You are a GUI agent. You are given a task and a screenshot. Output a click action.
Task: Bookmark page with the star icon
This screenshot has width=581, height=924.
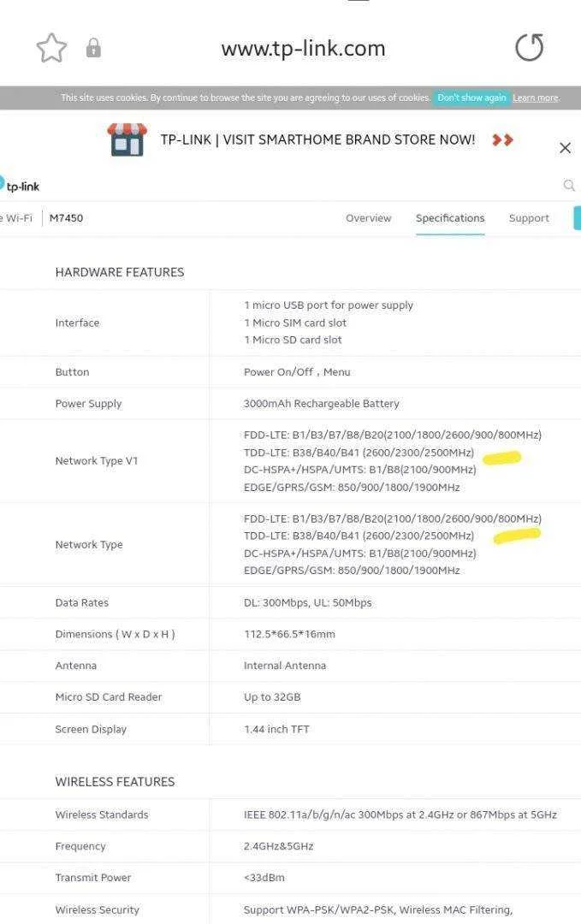[x=51, y=48]
